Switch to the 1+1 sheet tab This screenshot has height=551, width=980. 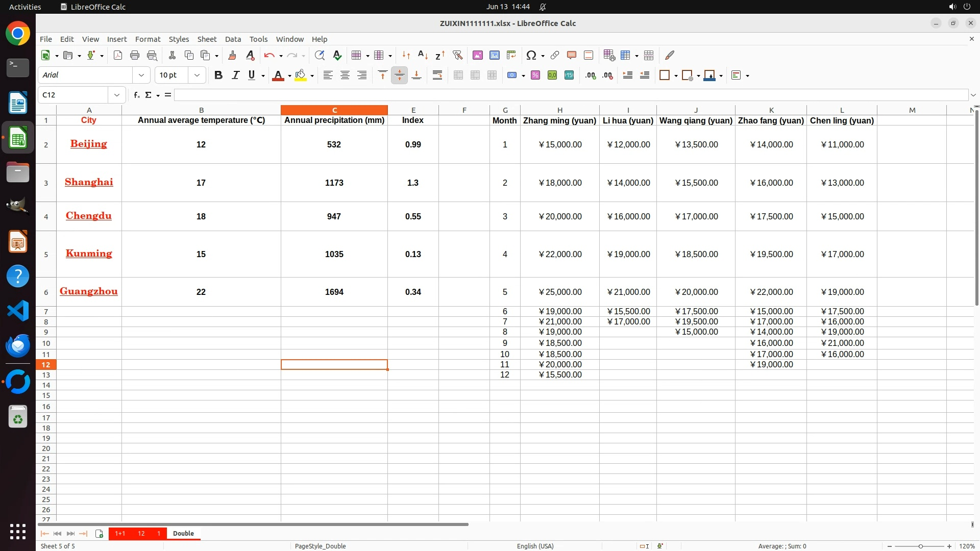(x=120, y=533)
